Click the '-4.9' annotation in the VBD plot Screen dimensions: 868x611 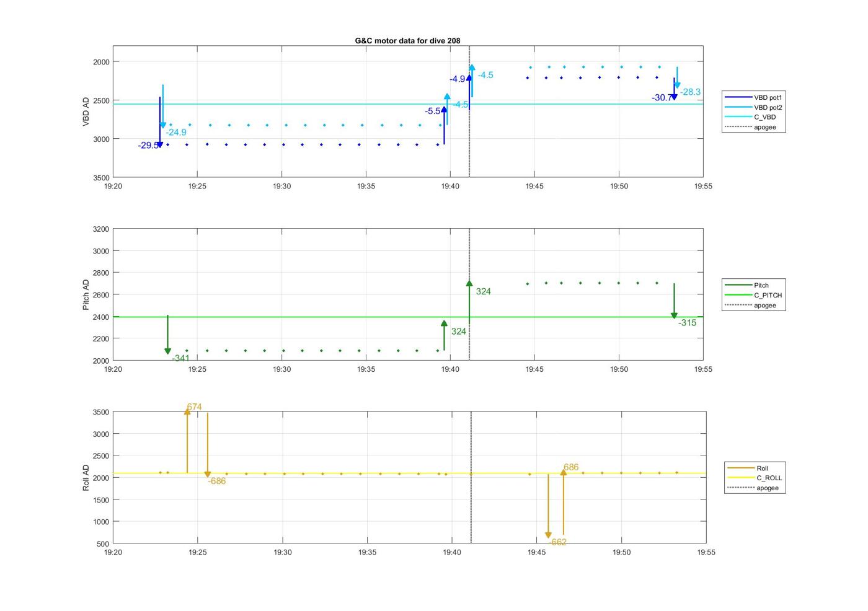[458, 79]
